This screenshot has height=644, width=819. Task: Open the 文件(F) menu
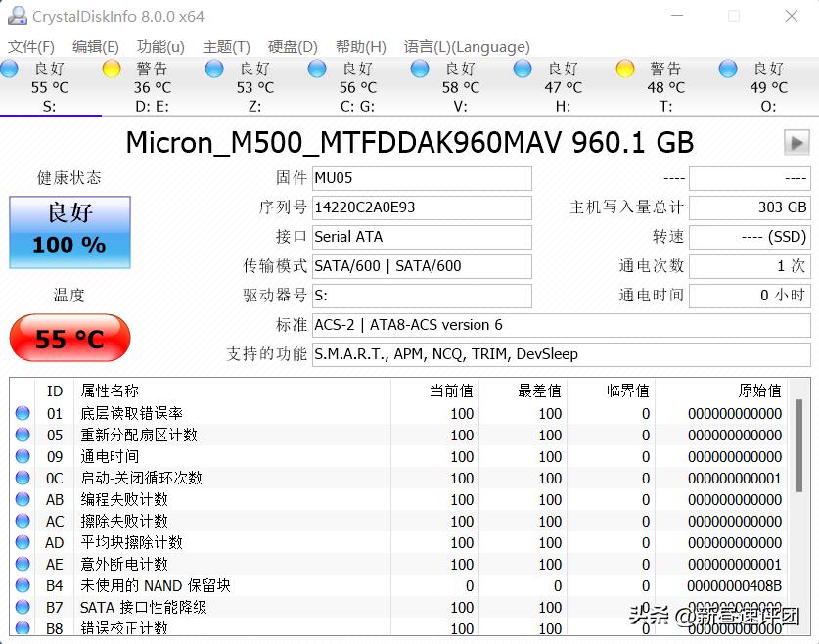pyautogui.click(x=32, y=46)
